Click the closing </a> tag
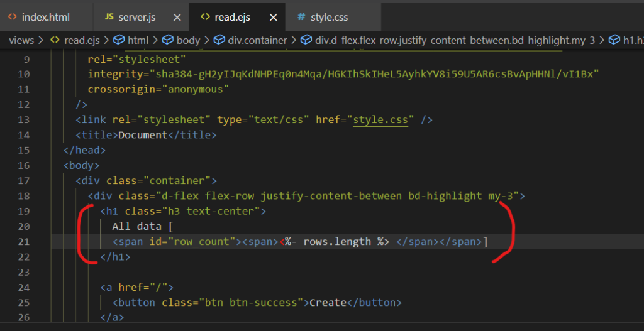The width and height of the screenshot is (644, 331). [112, 317]
